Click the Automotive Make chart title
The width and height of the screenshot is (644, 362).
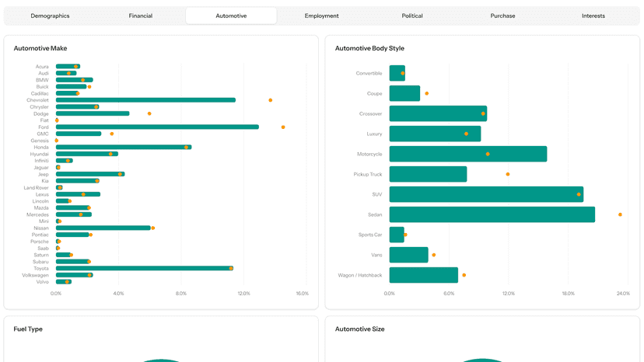40,48
